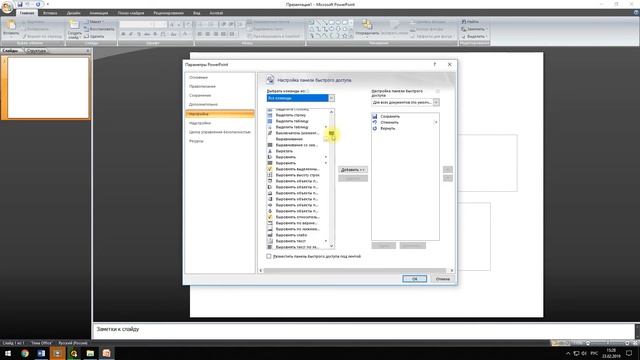This screenshot has height=360, width=640.
Task: Open the Дополнительно options category
Action: [220, 104]
